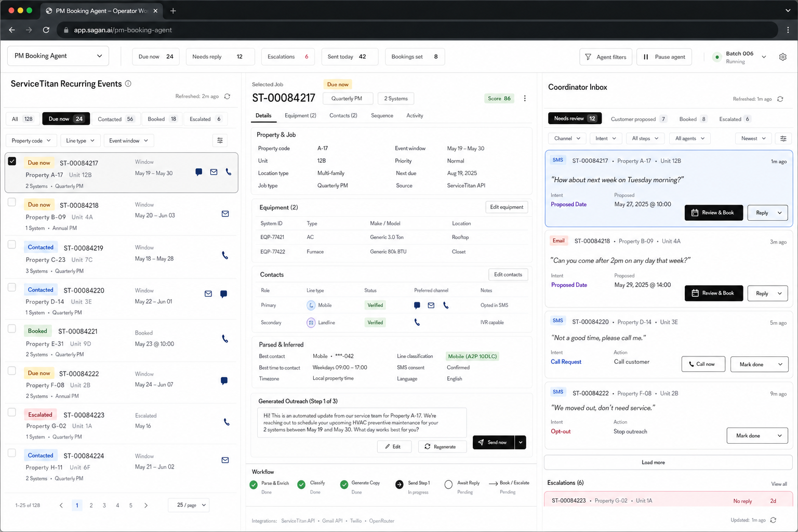Select the Contacted 56 filter tab

115,119
